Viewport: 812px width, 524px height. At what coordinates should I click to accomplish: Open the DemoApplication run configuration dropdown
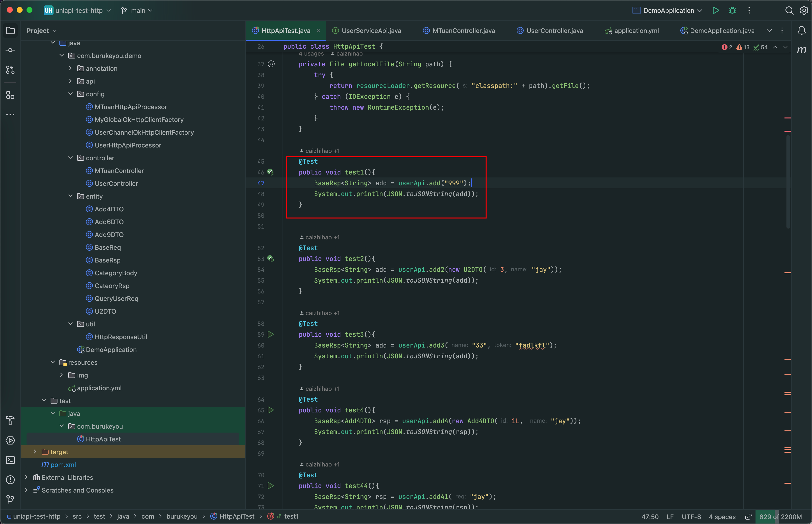tap(668, 11)
